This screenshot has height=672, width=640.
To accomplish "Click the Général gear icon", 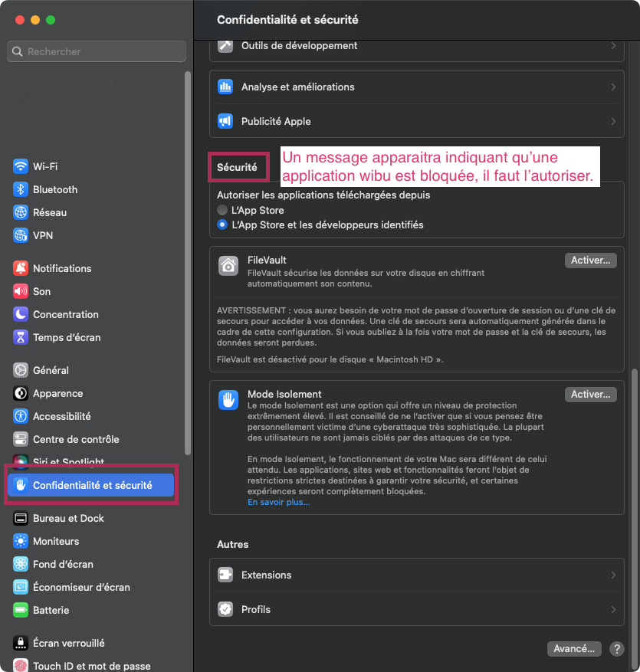I will coord(21,370).
